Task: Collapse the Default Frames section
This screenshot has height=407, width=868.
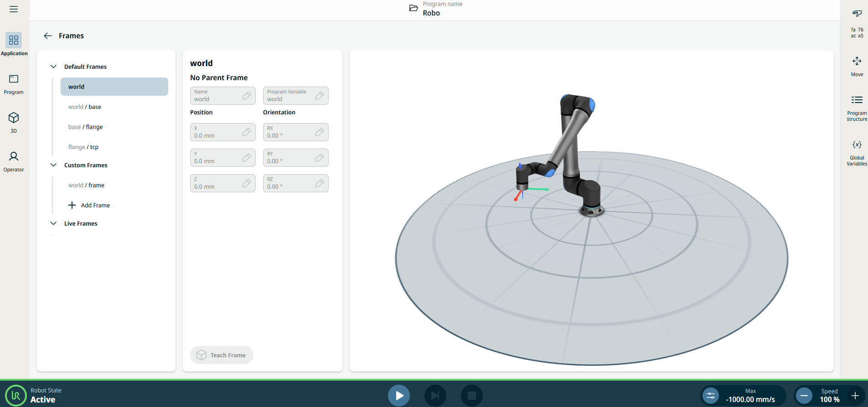Action: pyautogui.click(x=53, y=67)
